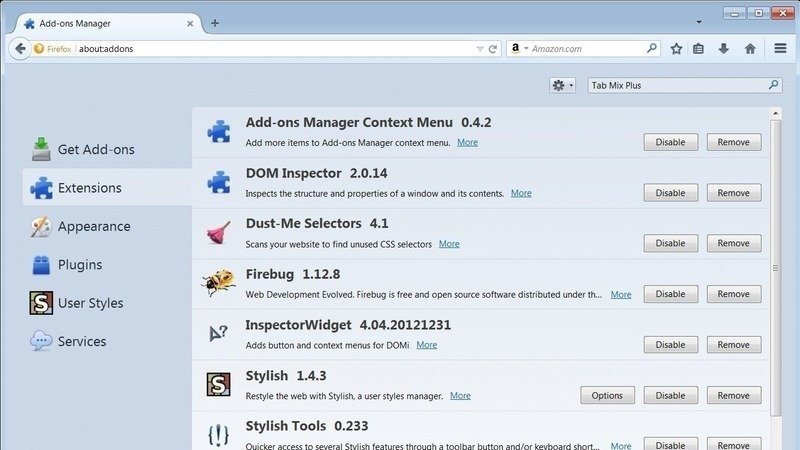800x450 pixels.
Task: Remove the Stylish extension
Action: [734, 395]
